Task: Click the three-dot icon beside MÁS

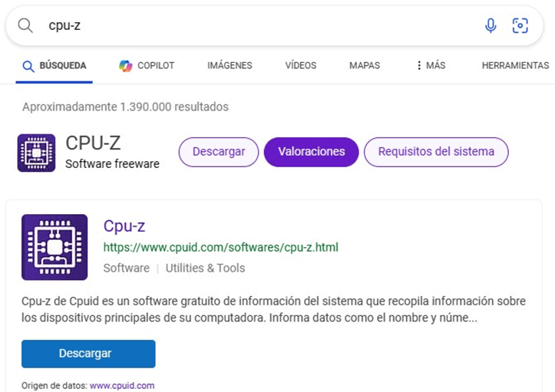Action: click(x=419, y=65)
